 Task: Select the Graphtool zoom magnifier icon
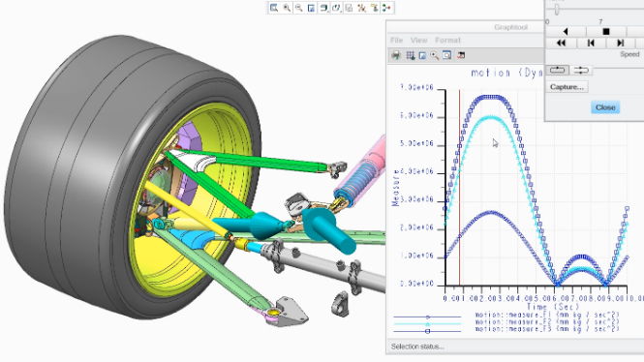[435, 55]
